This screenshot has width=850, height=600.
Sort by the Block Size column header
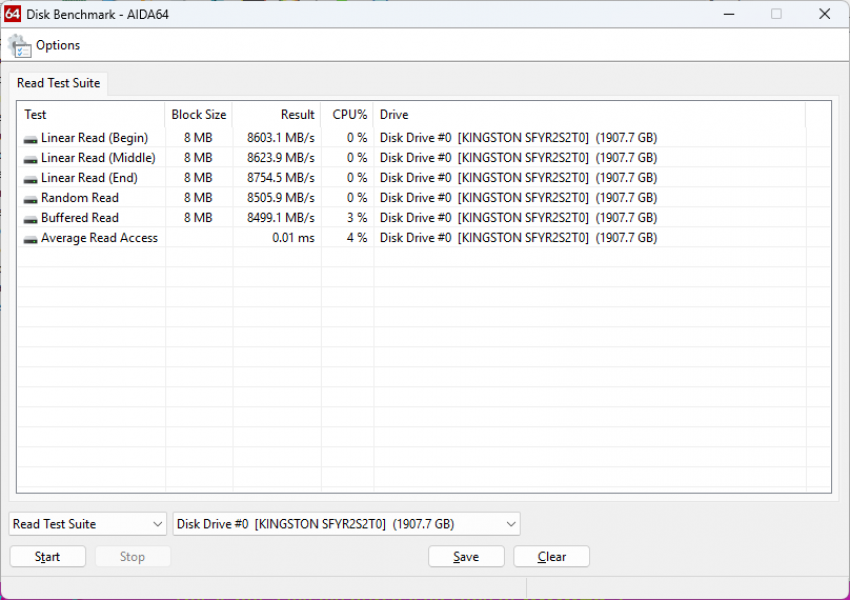click(x=198, y=114)
